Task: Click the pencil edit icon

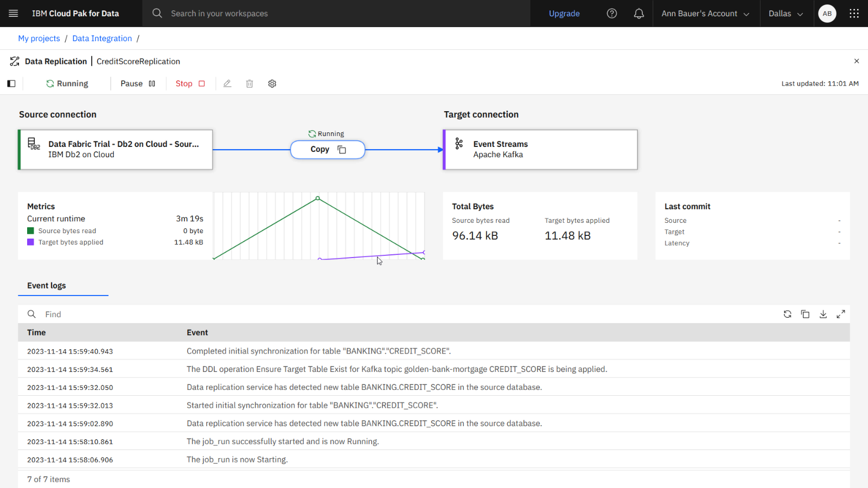Action: tap(227, 84)
